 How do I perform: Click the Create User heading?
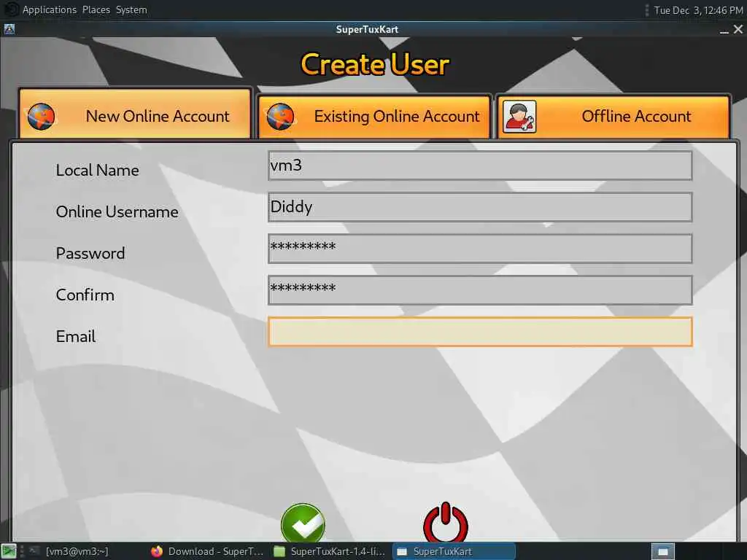(x=375, y=64)
